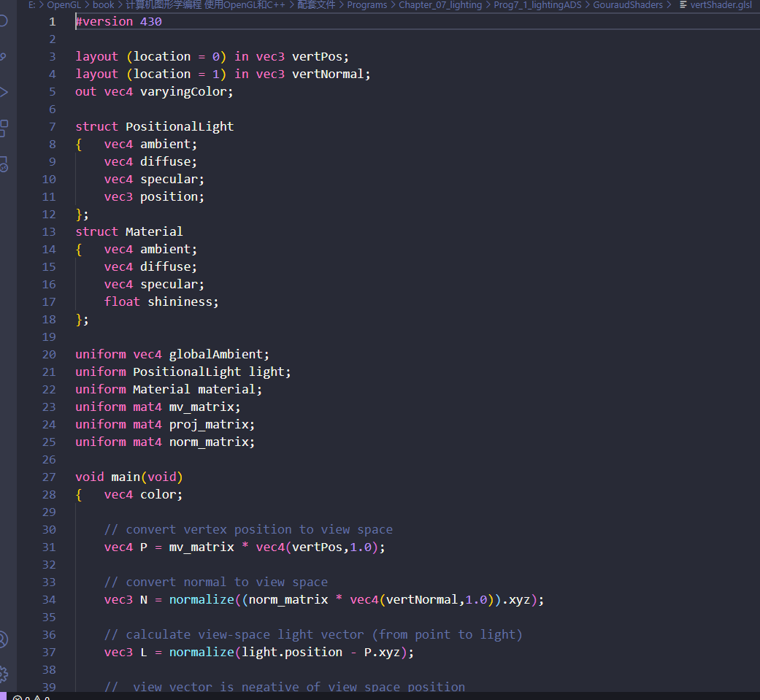Select Programs in the breadcrumb trail
Image resolution: width=760 pixels, height=700 pixels.
367,5
